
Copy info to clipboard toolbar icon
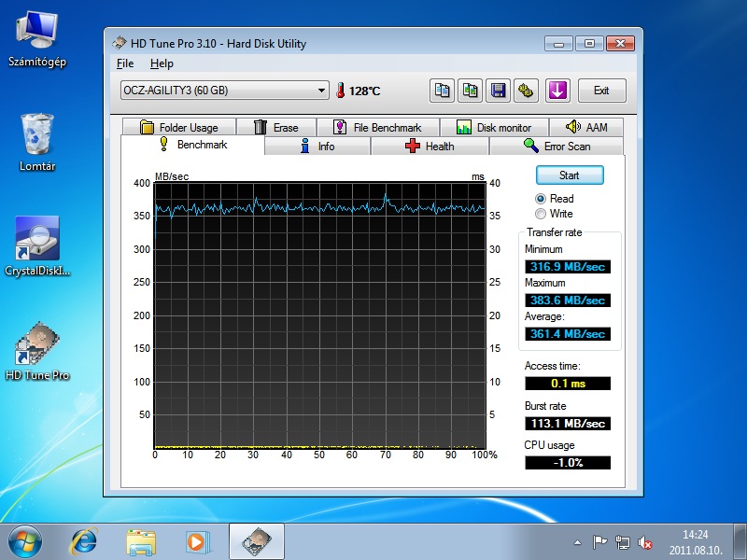pyautogui.click(x=442, y=91)
